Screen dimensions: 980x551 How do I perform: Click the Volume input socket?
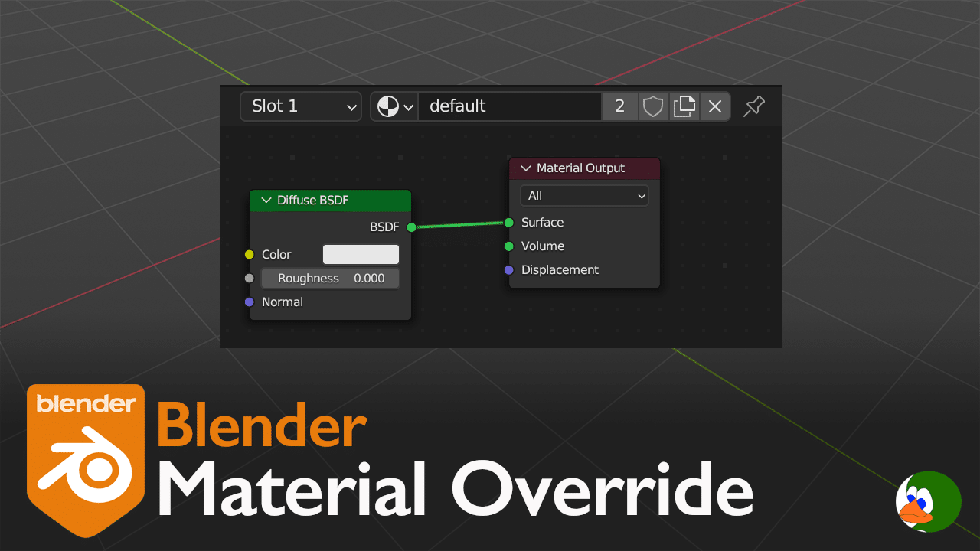point(509,246)
